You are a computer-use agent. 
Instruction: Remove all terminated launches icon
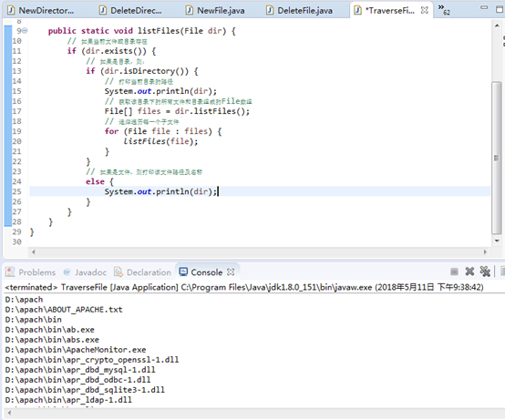point(485,271)
